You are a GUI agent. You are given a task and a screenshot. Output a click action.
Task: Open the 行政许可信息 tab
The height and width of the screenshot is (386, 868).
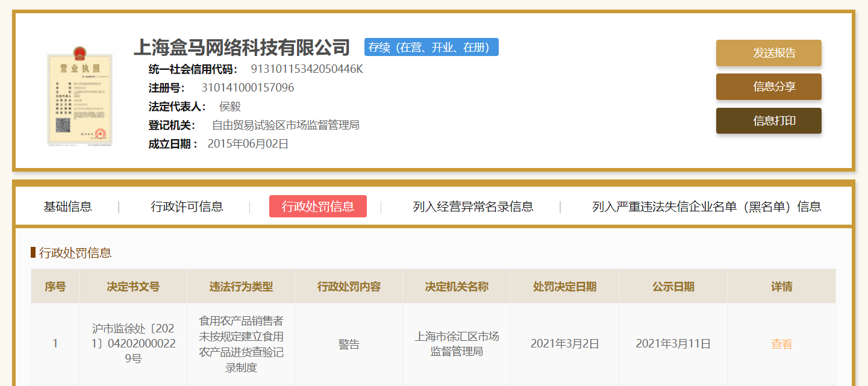click(187, 207)
